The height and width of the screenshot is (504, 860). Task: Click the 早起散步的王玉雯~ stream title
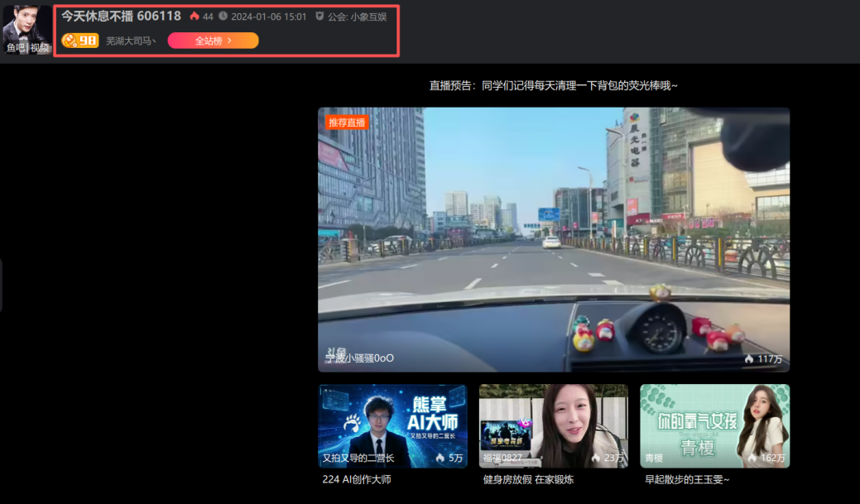[x=687, y=479]
